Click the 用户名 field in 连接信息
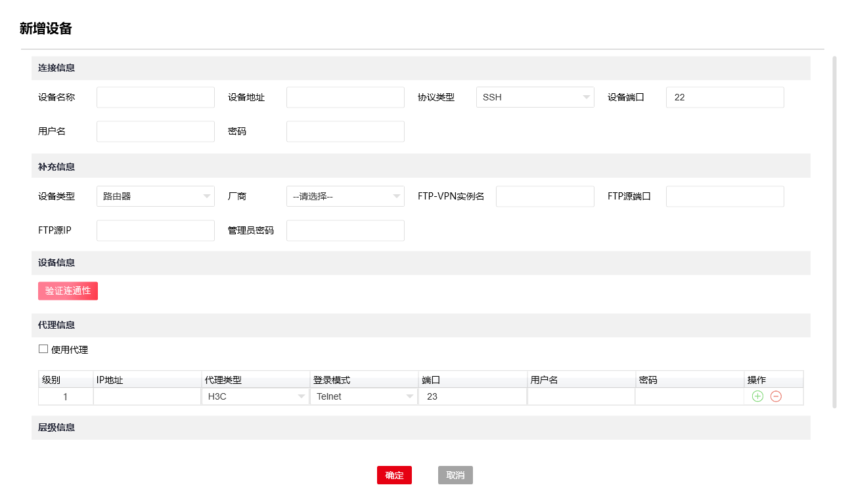 click(155, 131)
